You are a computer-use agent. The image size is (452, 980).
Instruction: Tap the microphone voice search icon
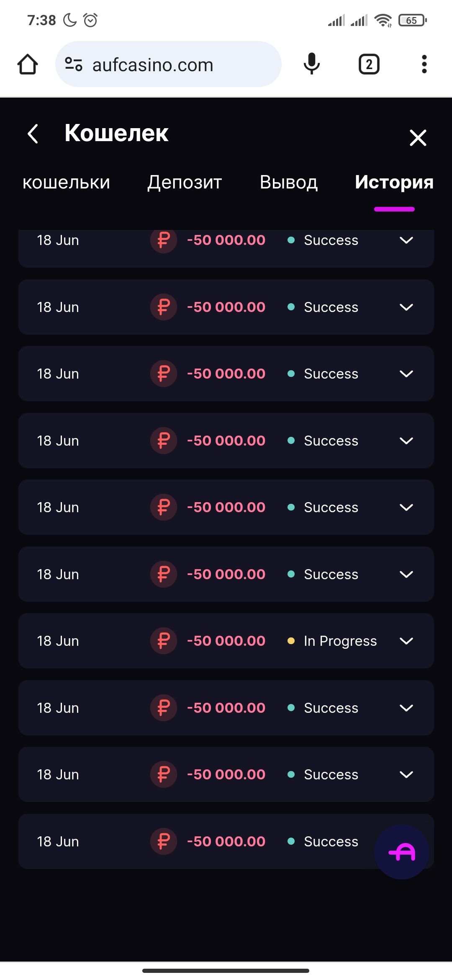point(312,64)
